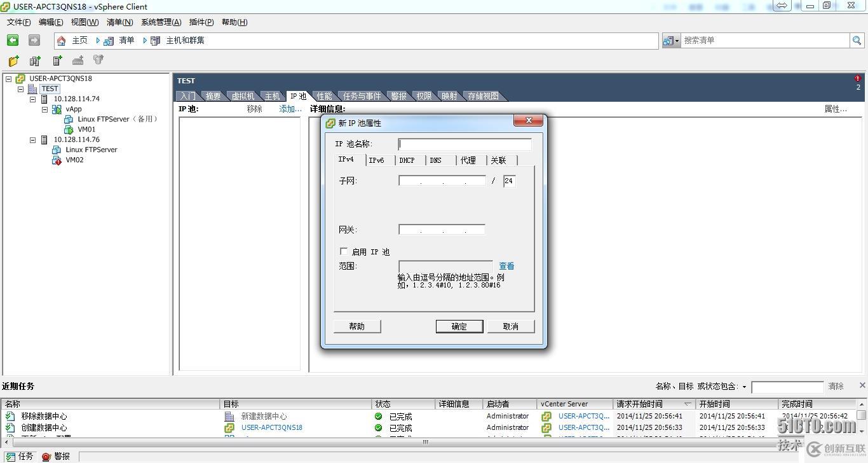Image resolution: width=868 pixels, height=463 pixels.
Task: Open 警报 alarms in status bar
Action: click(x=56, y=457)
